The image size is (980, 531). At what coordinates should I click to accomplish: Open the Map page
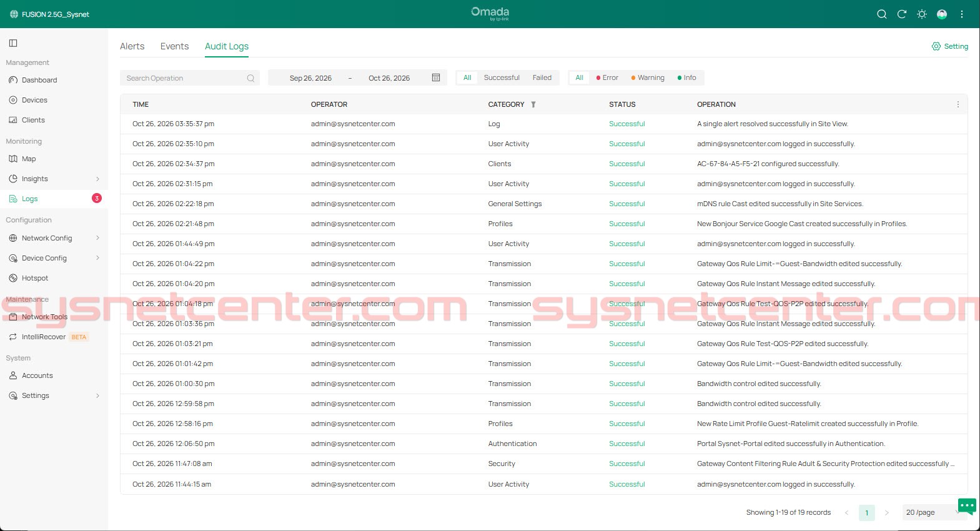pos(29,159)
